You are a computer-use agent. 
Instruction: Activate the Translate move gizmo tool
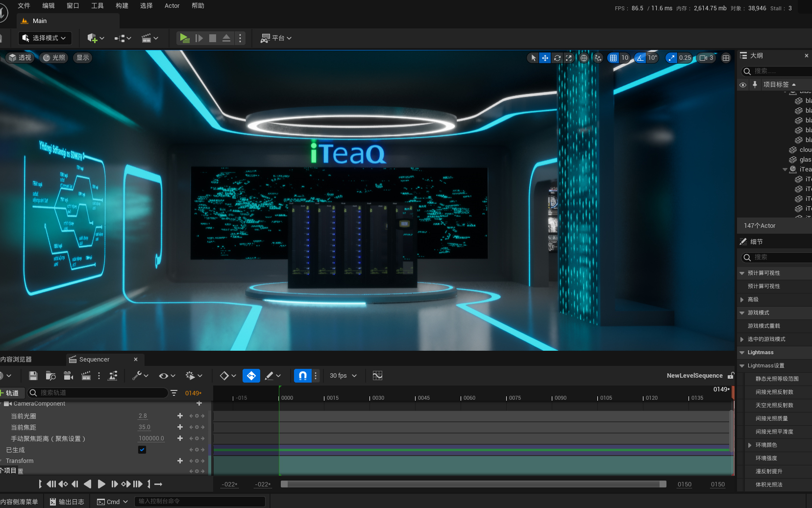[x=545, y=58]
